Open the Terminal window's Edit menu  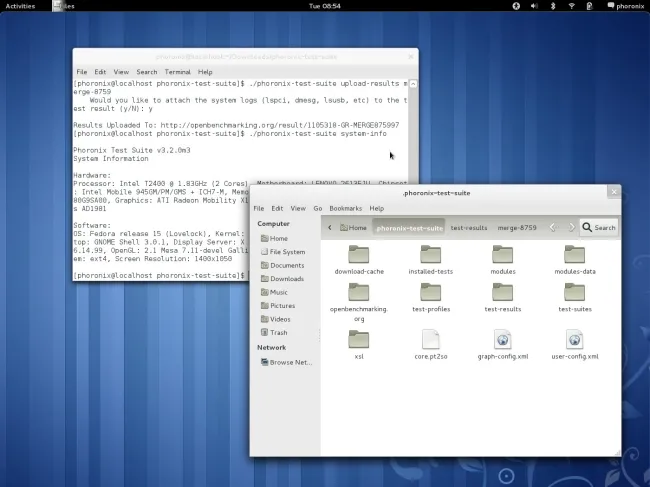point(100,72)
